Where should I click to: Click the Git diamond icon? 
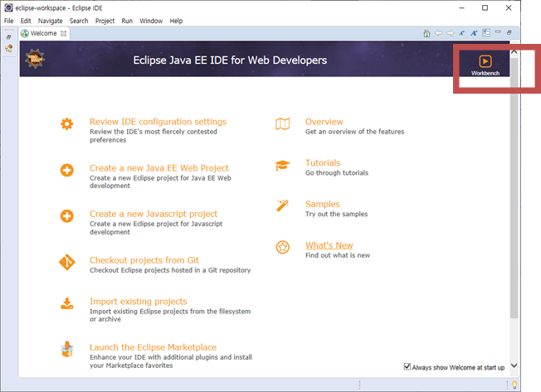67,263
